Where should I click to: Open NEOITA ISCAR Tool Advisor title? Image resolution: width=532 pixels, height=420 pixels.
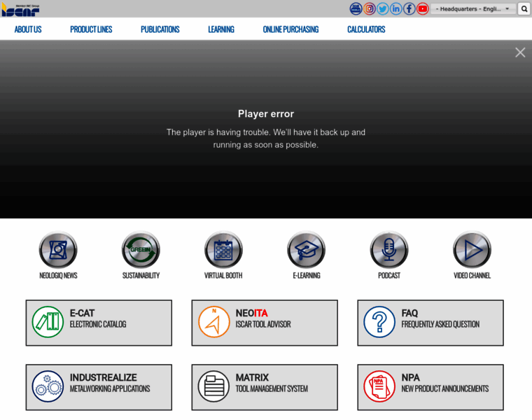263,318
